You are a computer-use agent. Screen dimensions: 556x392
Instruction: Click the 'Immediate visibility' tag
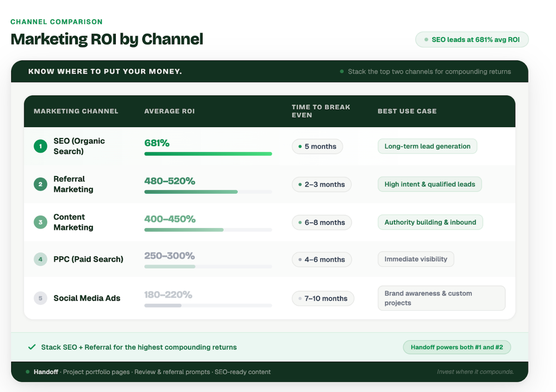click(416, 259)
